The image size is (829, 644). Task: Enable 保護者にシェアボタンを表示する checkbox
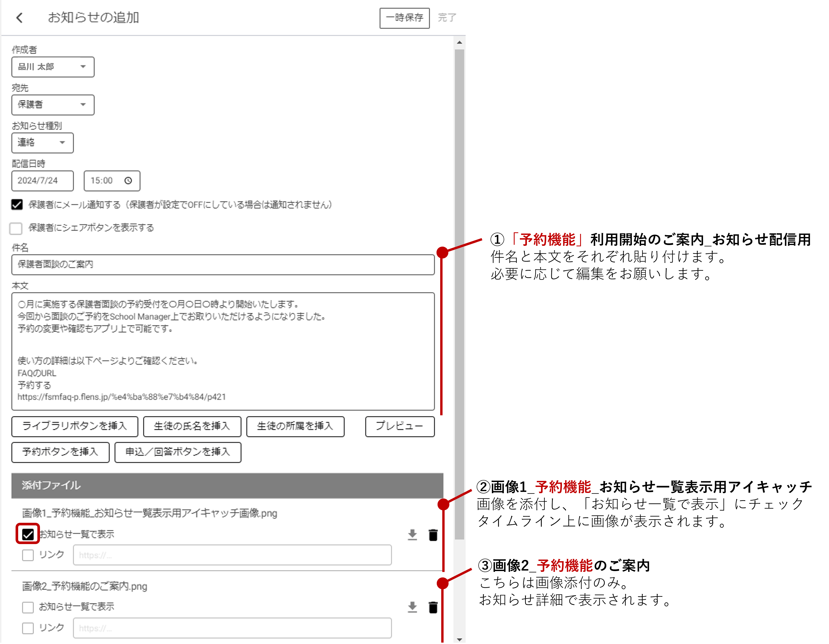click(16, 228)
